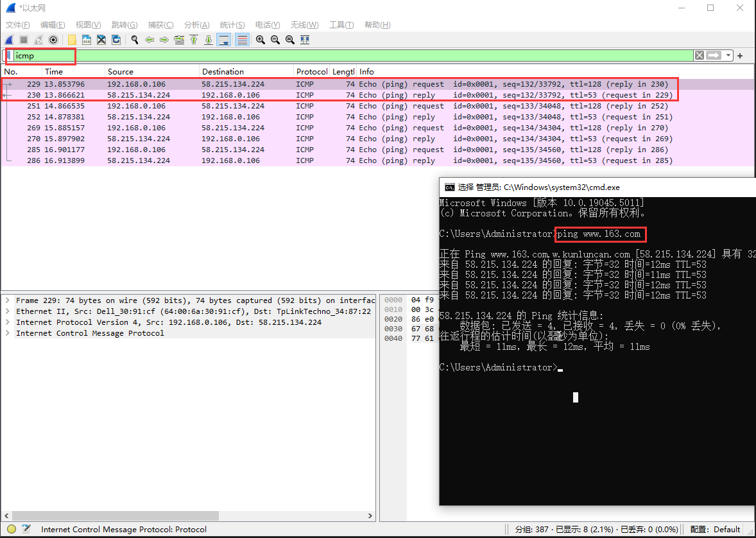Go back to the previous packet
Screen dimensions: 756x538
[x=150, y=40]
